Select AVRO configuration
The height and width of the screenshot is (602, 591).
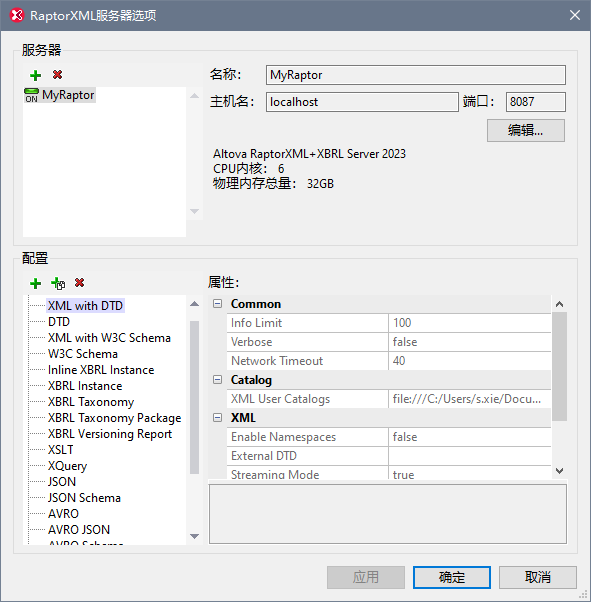click(x=63, y=514)
